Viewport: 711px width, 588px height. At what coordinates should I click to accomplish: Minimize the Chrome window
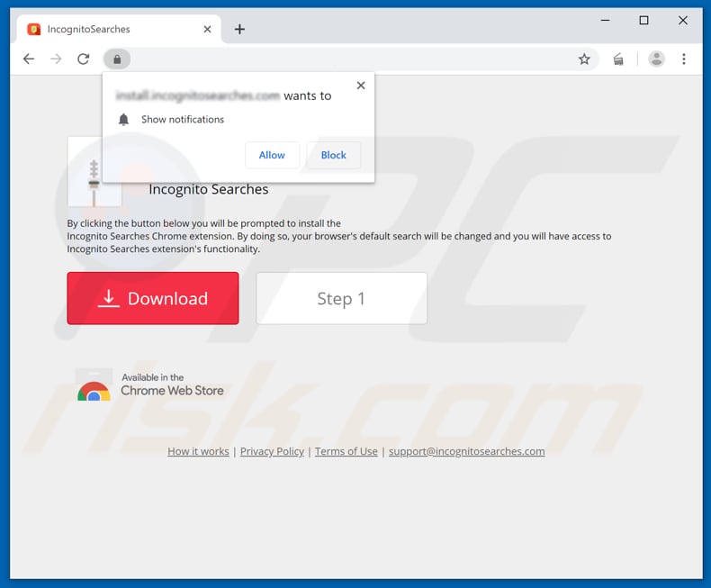pos(605,21)
